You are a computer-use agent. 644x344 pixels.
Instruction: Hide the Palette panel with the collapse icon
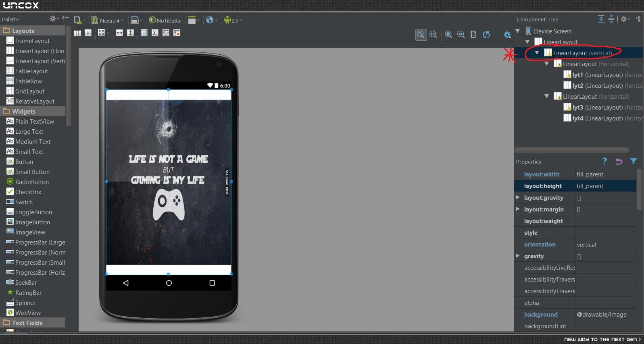65,19
